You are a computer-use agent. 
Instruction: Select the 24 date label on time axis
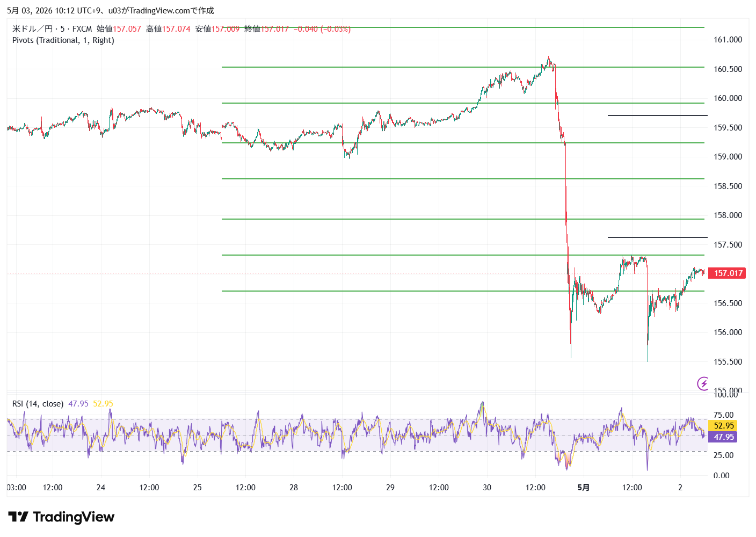[101, 488]
